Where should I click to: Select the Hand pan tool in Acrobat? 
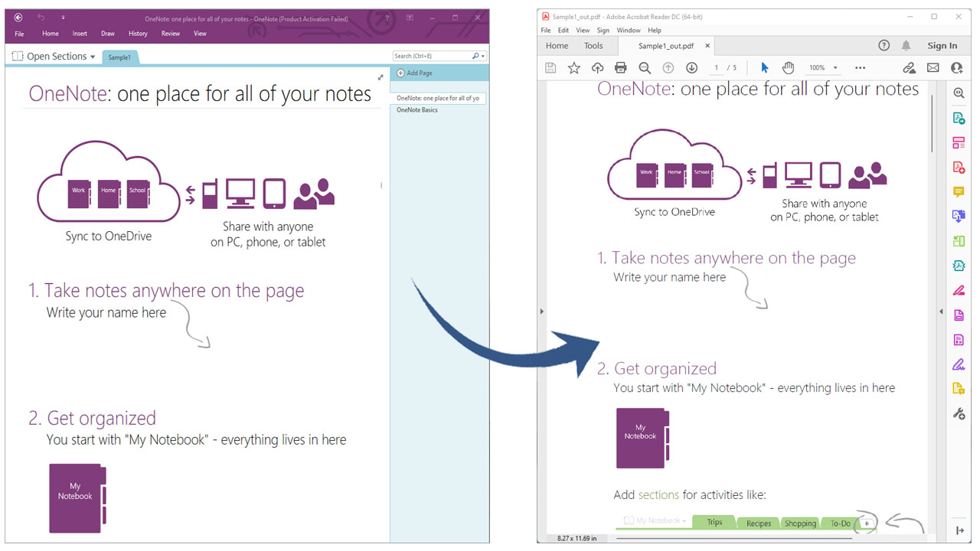tap(788, 68)
